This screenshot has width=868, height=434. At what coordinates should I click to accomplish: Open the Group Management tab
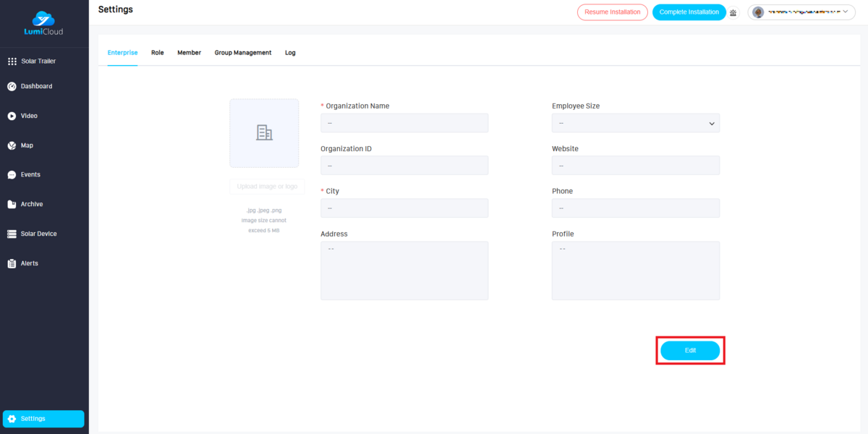(243, 53)
